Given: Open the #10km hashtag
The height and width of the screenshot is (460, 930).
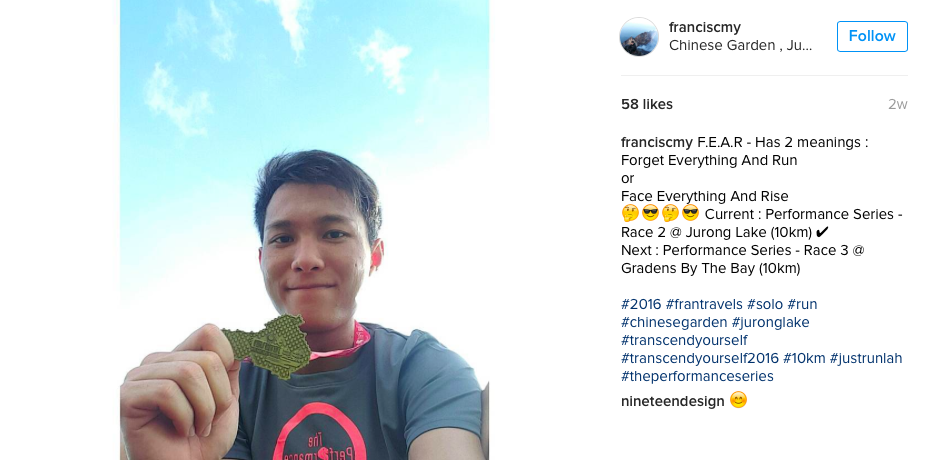Looking at the screenshot, I should (x=804, y=358).
